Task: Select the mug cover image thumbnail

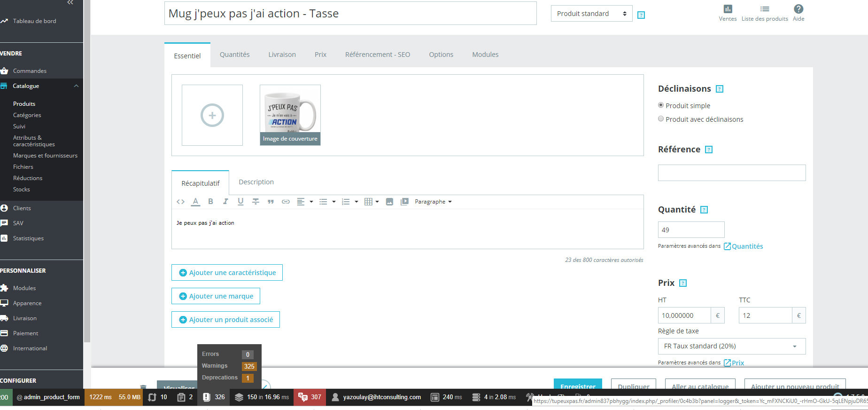Action: [x=290, y=115]
